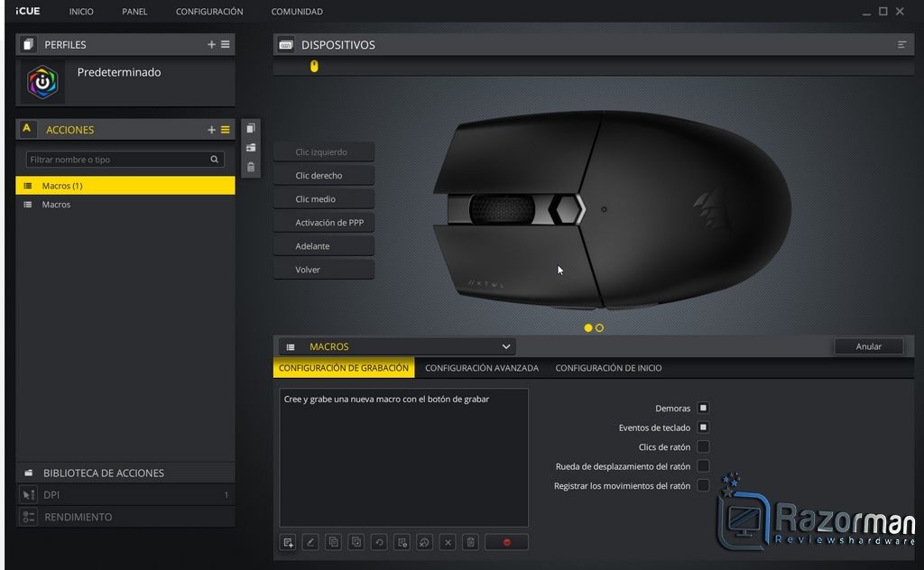Click the Adelante button
This screenshot has height=570, width=924.
point(324,246)
